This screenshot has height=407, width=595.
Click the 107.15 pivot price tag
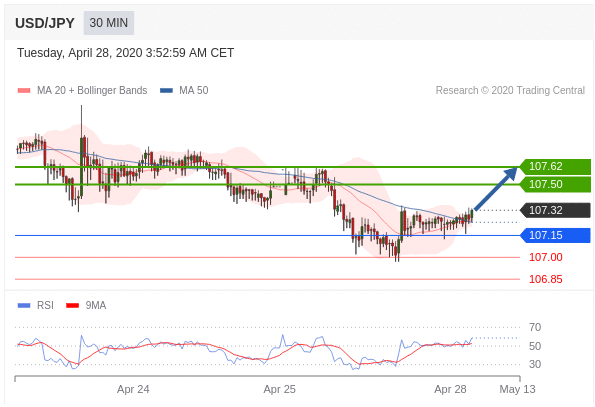click(x=555, y=235)
